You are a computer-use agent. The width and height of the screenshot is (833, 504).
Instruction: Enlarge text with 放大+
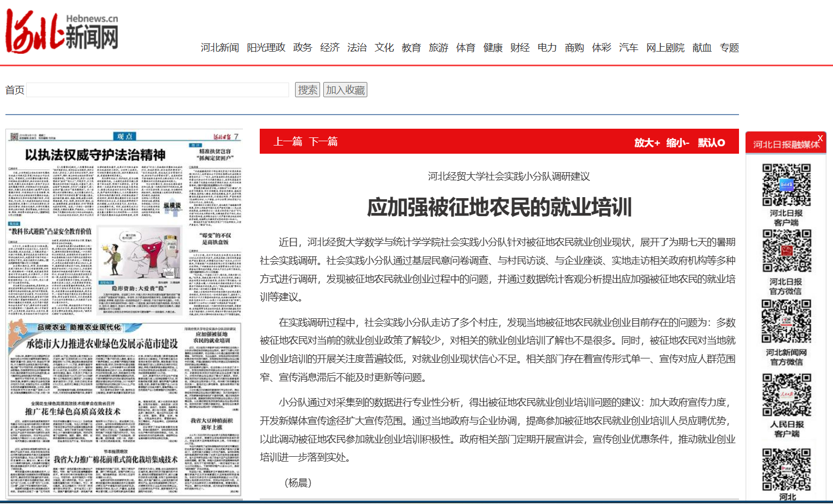[647, 143]
